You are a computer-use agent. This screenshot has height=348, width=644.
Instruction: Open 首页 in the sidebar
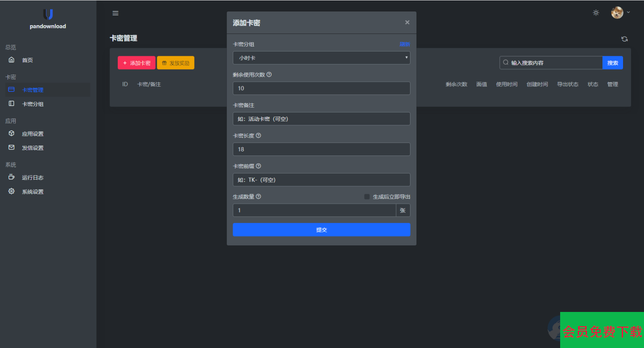(x=27, y=60)
